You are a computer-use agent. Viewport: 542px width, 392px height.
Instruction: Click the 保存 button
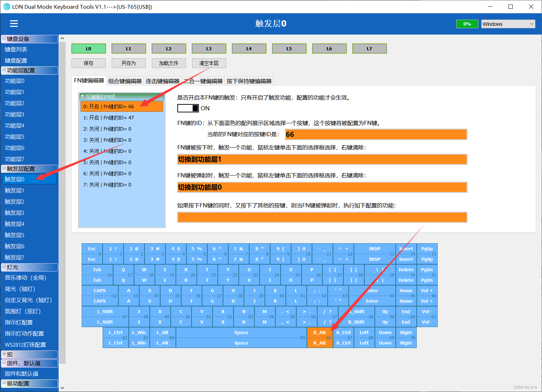pos(89,63)
